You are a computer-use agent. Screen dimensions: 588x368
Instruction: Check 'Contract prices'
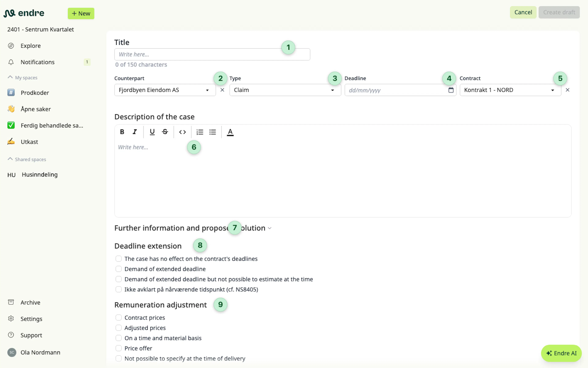119,317
